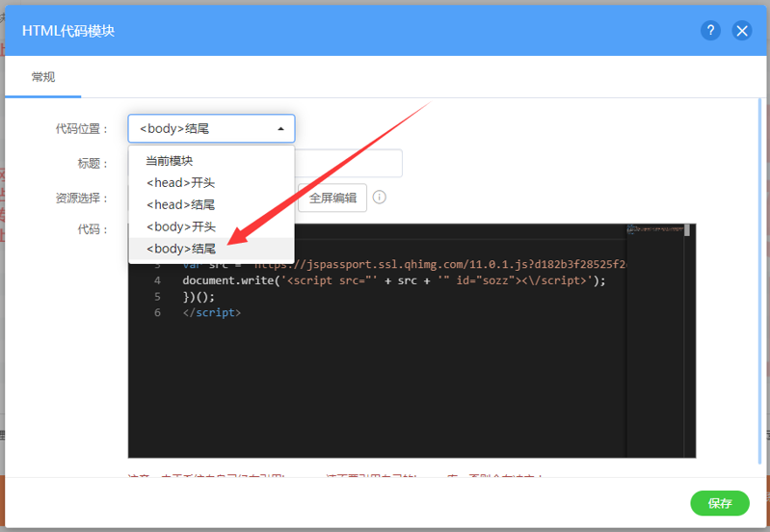Open the 代码位置 dropdown box

(211, 129)
